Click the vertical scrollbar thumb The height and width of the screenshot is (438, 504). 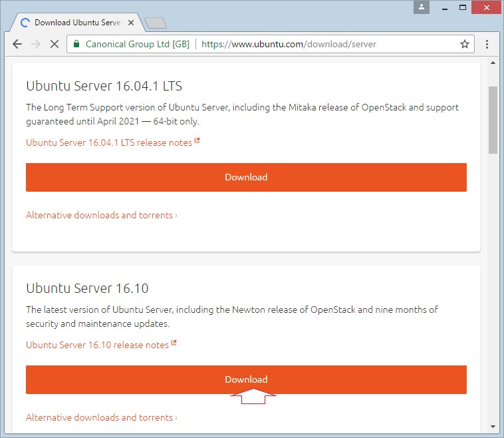[x=493, y=120]
